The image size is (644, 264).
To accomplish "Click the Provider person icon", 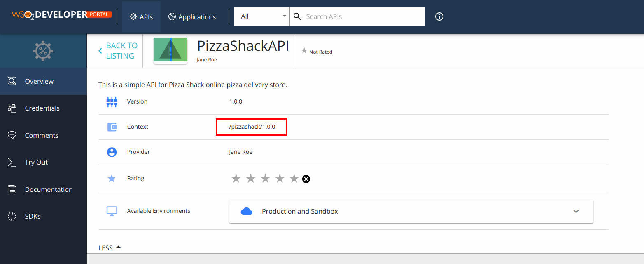I will tap(112, 152).
